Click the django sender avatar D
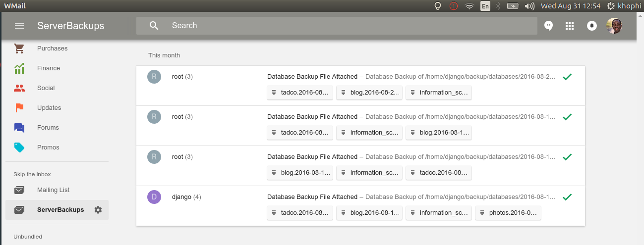The width and height of the screenshot is (644, 245). 154,197
